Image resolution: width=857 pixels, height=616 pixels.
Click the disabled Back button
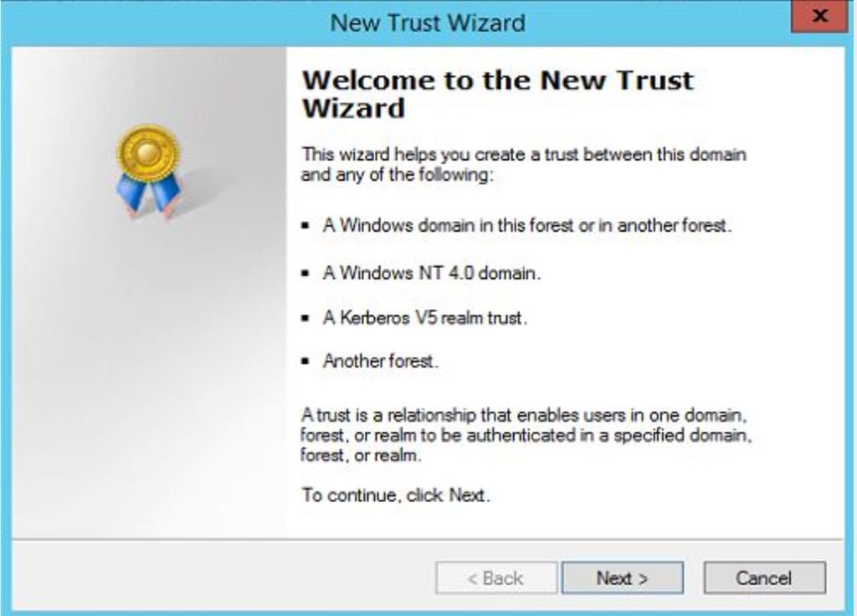496,577
